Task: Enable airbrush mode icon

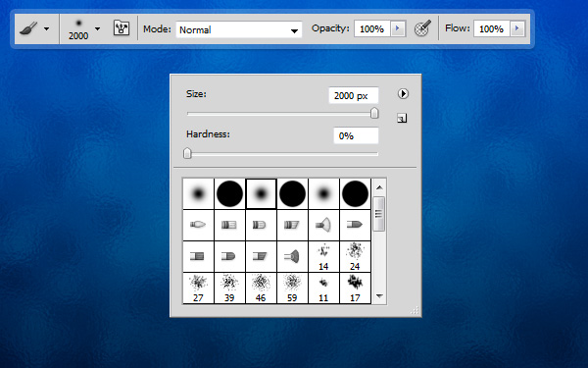Action: pyautogui.click(x=422, y=28)
